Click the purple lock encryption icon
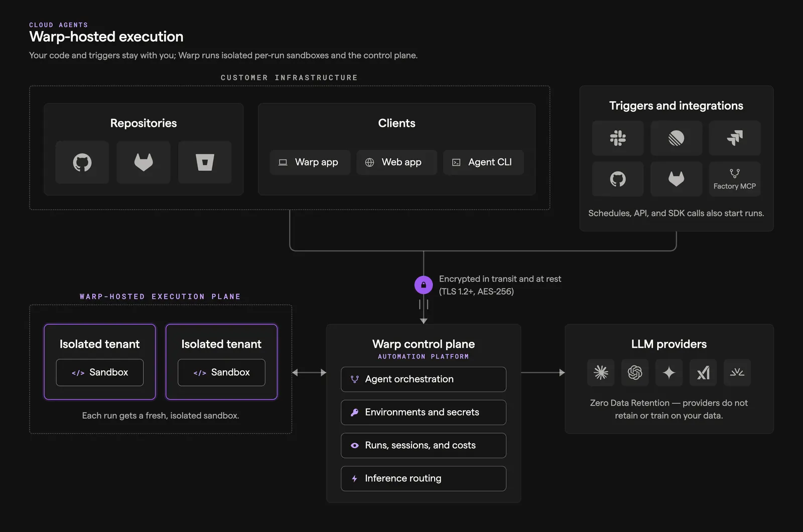 tap(424, 285)
